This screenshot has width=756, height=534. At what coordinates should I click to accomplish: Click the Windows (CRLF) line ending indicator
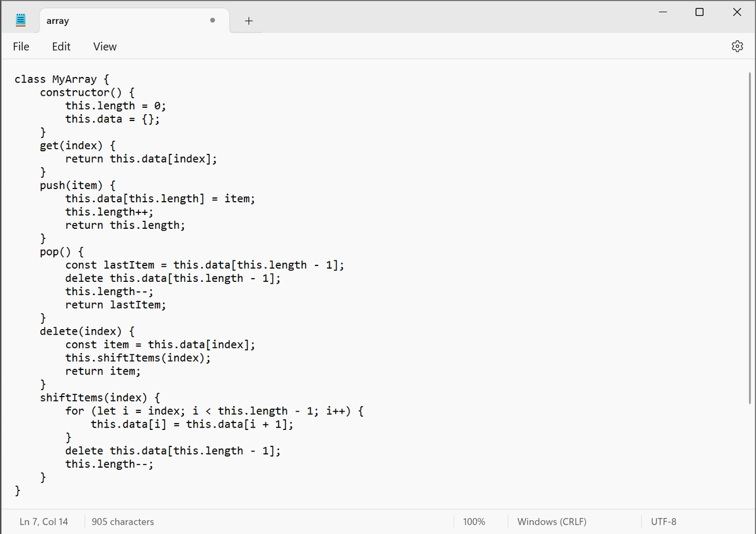pyautogui.click(x=552, y=521)
